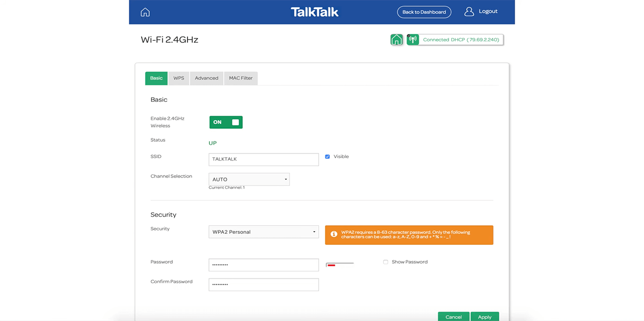Click the green wireless antenna status icon
The height and width of the screenshot is (321, 644).
click(413, 40)
